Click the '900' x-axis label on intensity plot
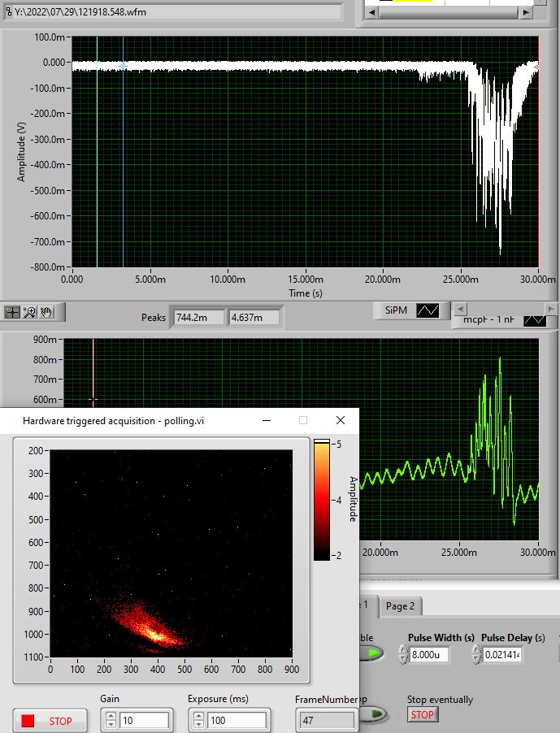The height and width of the screenshot is (733, 560). coord(291,669)
